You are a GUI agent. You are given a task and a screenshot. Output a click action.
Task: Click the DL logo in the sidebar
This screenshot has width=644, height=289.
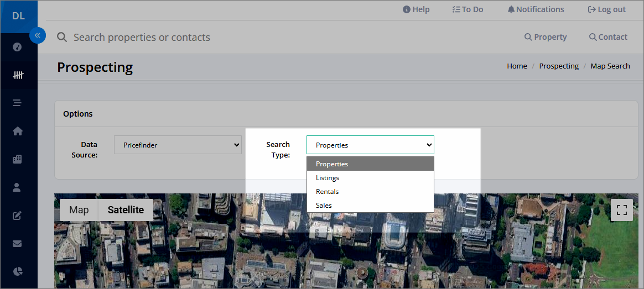[x=18, y=17]
